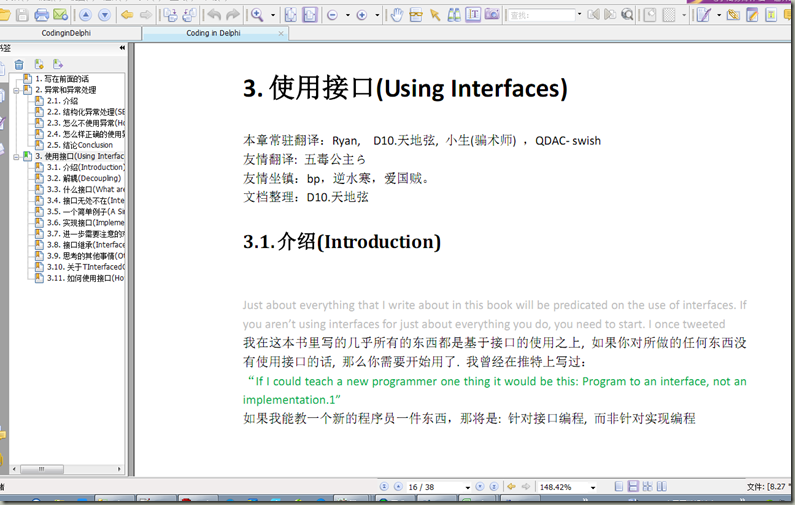795x505 pixels.
Task: Go to next page with down-arrow icon
Action: tap(104, 16)
